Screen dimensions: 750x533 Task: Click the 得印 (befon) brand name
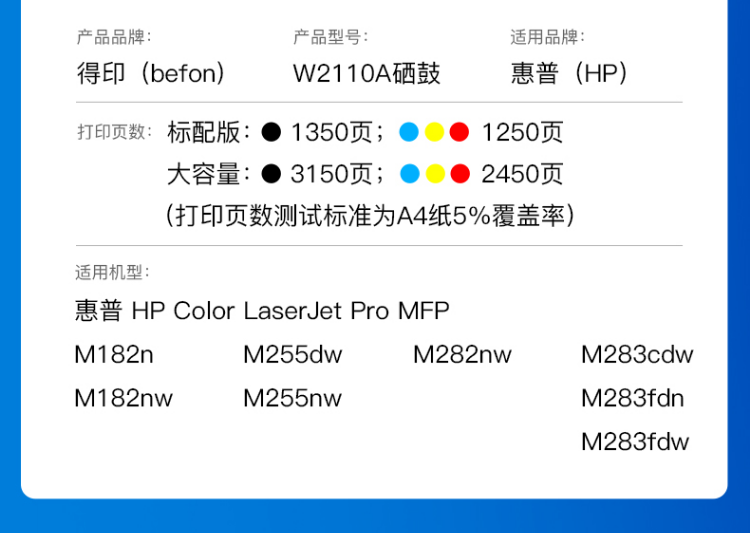coord(151,73)
